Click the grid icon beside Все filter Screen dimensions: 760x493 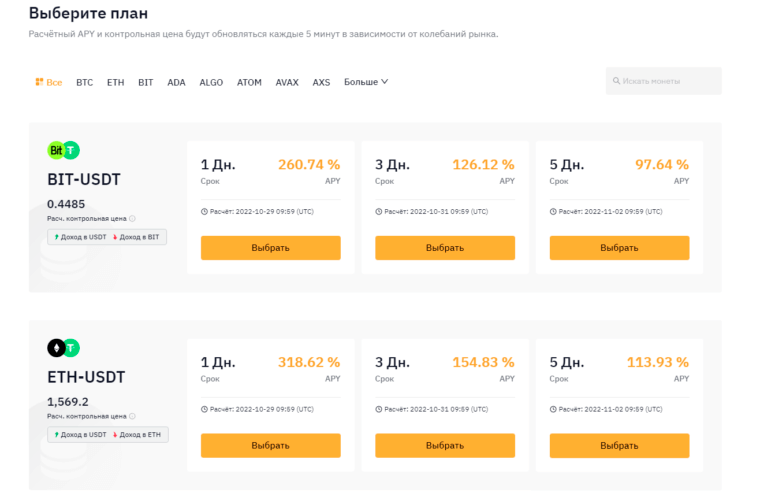(39, 82)
